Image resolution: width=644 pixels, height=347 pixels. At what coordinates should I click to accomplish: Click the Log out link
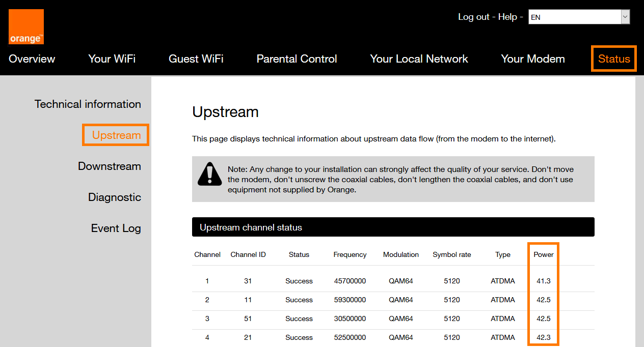[473, 17]
